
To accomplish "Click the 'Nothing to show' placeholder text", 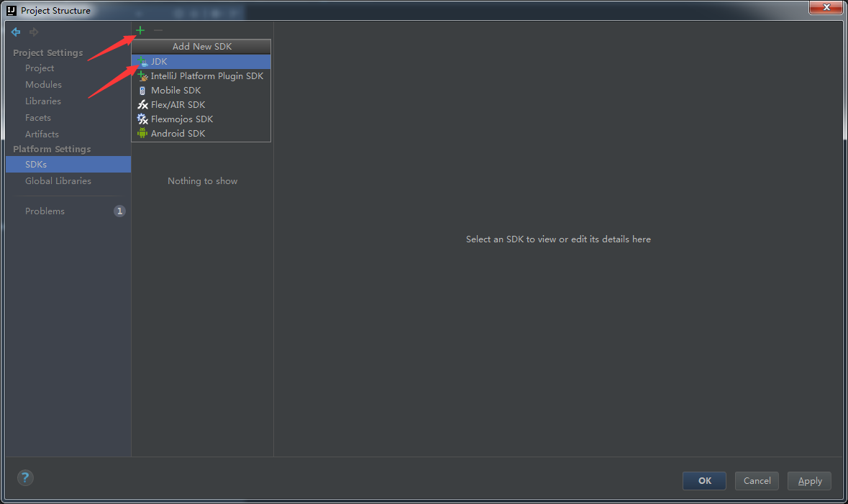I will (202, 180).
